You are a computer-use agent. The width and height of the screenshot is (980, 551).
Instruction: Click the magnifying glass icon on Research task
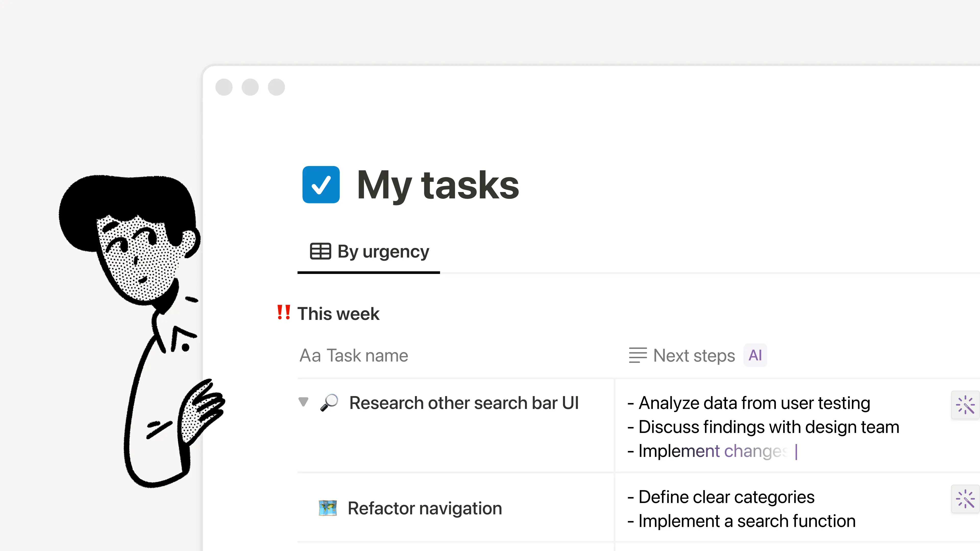click(x=329, y=403)
